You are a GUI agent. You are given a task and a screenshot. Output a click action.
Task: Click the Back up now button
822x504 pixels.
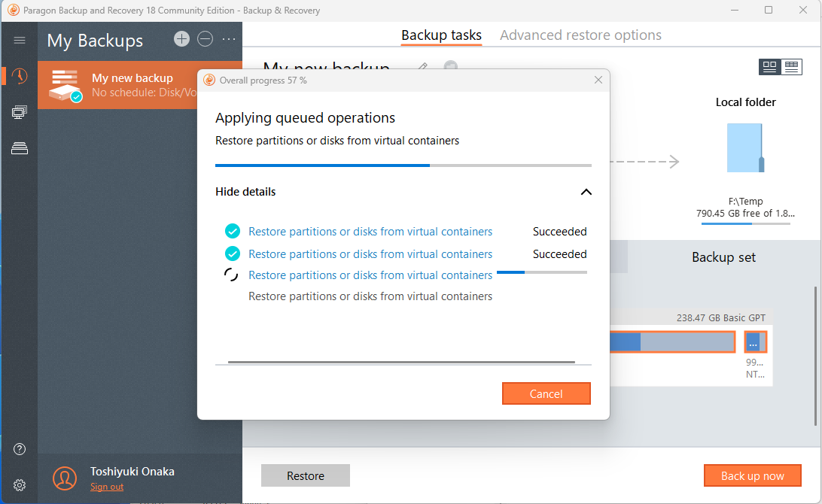click(752, 475)
